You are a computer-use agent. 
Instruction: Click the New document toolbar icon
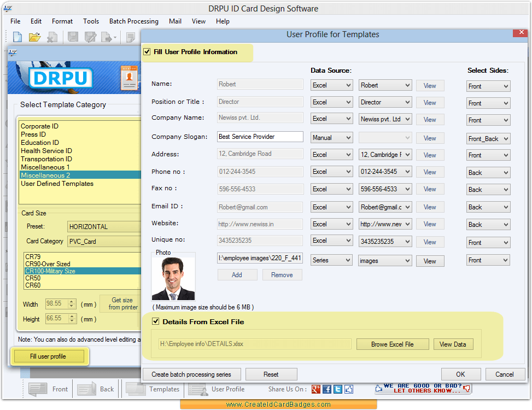click(17, 37)
